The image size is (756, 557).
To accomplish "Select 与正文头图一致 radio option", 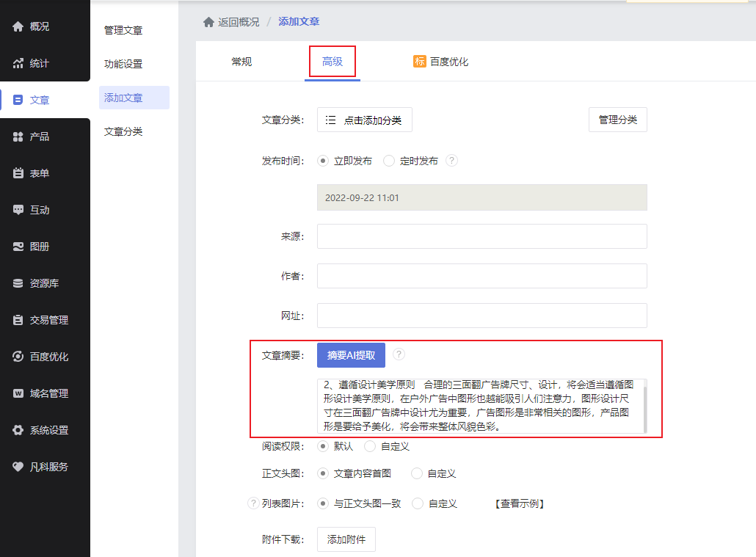I will pos(323,503).
